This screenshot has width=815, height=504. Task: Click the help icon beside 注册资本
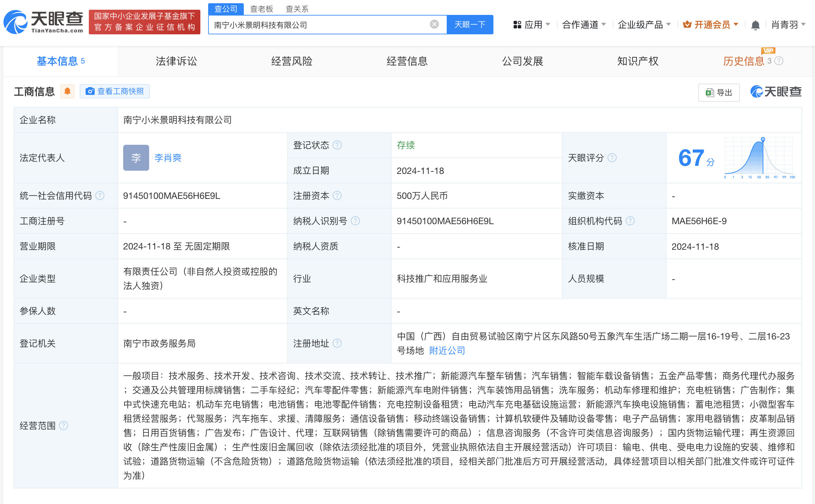coord(338,196)
